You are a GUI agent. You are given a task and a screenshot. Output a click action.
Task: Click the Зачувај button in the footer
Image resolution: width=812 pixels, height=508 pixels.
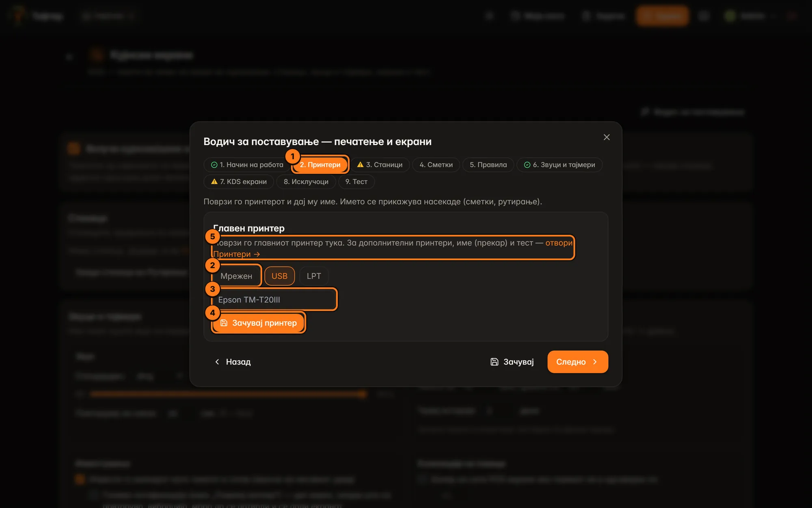click(x=512, y=362)
